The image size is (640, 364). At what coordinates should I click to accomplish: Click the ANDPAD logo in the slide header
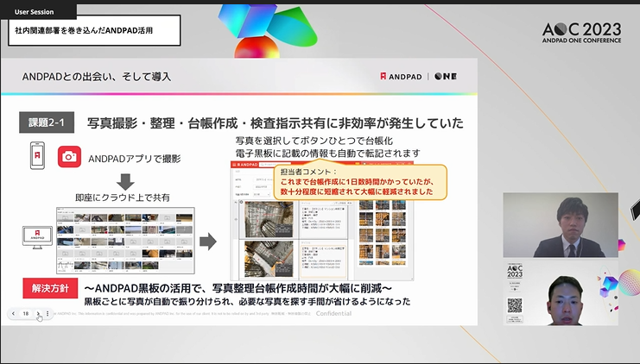pos(401,77)
